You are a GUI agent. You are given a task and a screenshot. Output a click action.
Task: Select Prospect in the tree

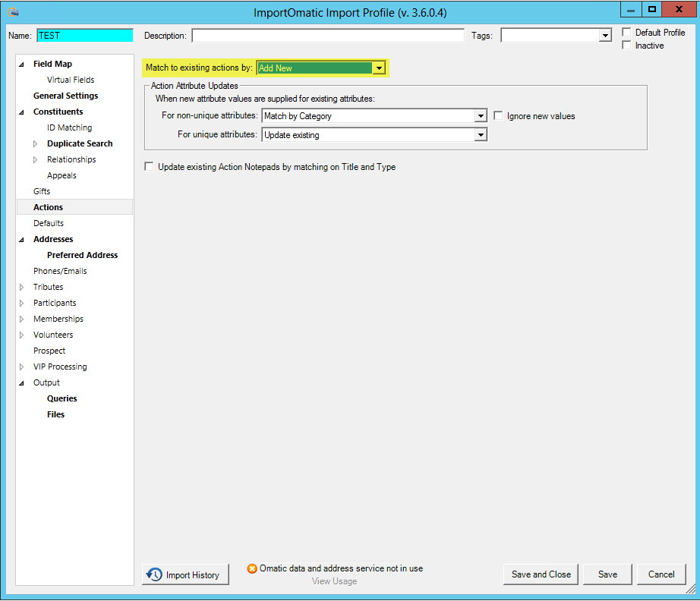point(49,351)
